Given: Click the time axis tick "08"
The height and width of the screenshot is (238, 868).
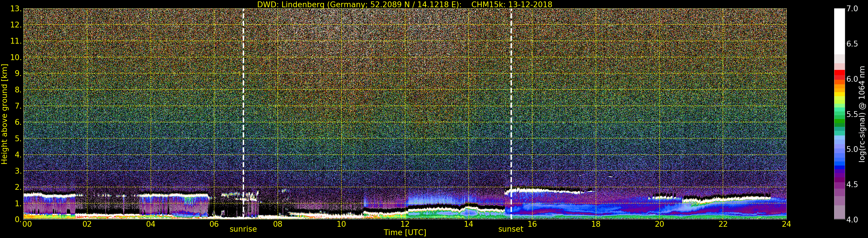Looking at the screenshot, I should [278, 224].
